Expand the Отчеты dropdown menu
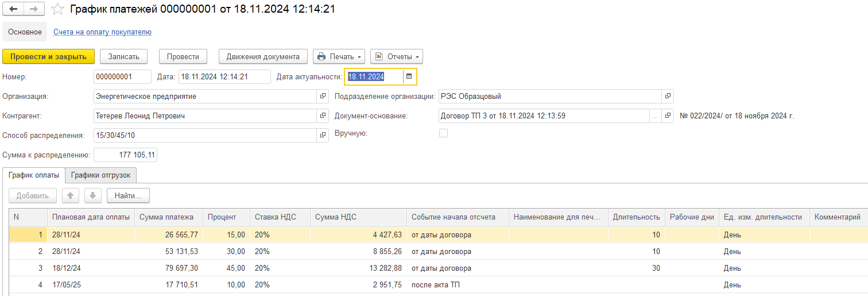The width and height of the screenshot is (868, 296). pos(396,56)
